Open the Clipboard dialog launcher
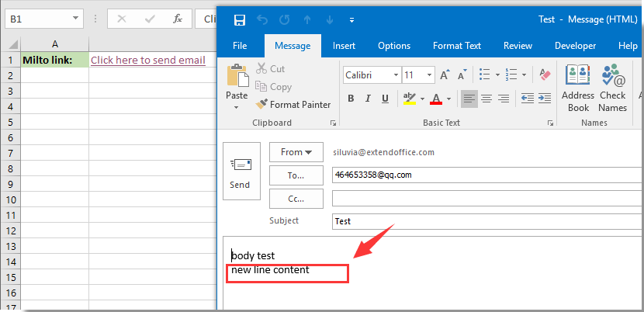The image size is (644, 312). [x=333, y=123]
